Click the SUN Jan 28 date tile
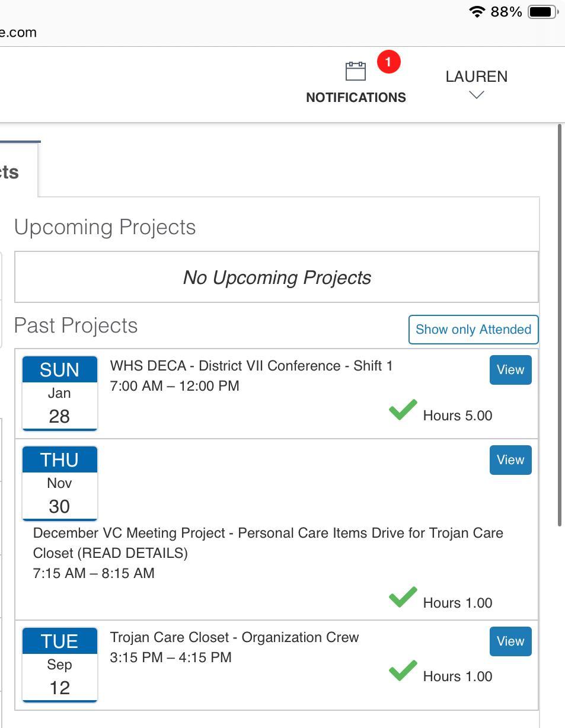Viewport: 565px width, 728px height. (x=60, y=393)
